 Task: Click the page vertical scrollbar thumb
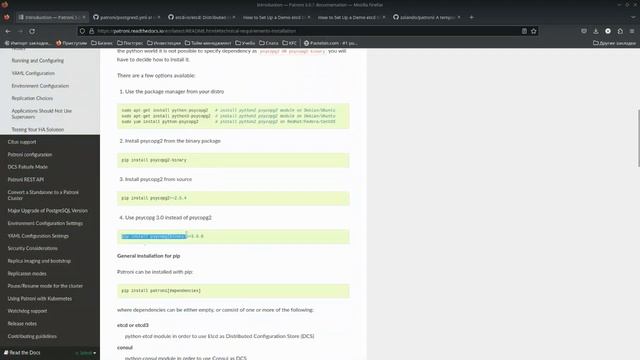point(638,138)
